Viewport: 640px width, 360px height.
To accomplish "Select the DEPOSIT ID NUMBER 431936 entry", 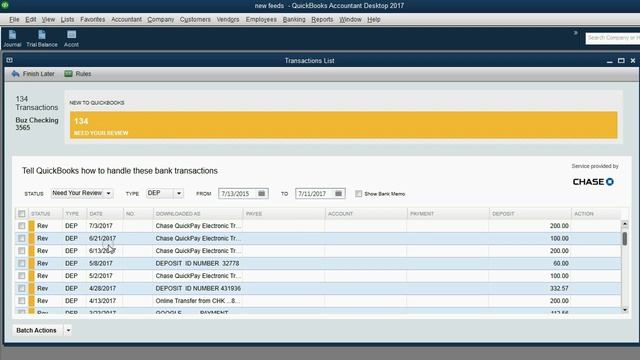I will pyautogui.click(x=198, y=288).
